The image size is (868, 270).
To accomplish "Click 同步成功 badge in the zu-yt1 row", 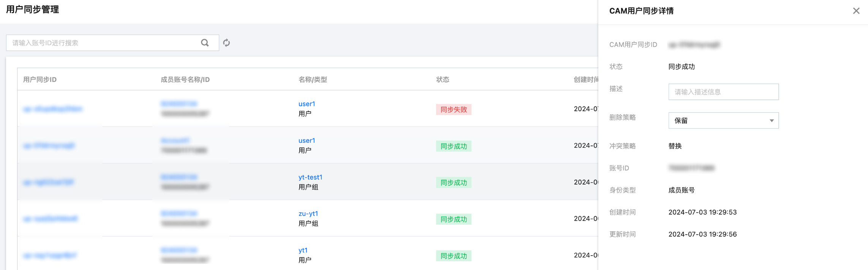I will point(454,219).
